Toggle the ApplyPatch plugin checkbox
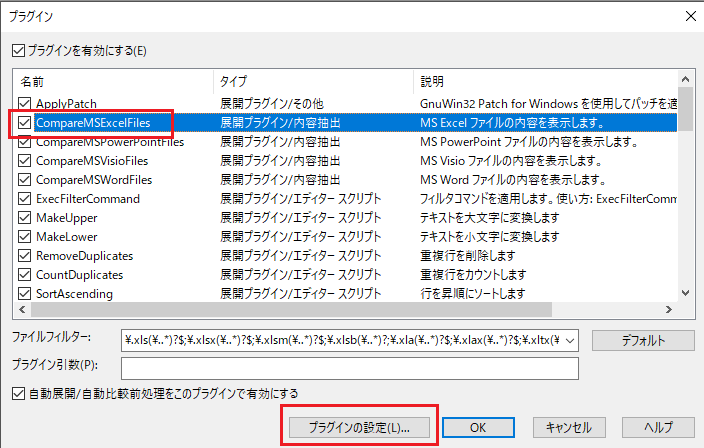Viewport: 704px width, 448px height. (x=24, y=104)
